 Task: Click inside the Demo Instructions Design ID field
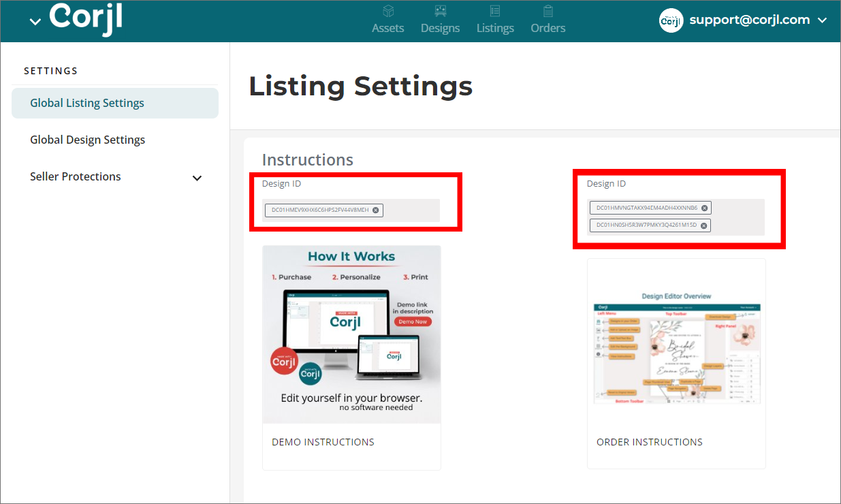351,210
